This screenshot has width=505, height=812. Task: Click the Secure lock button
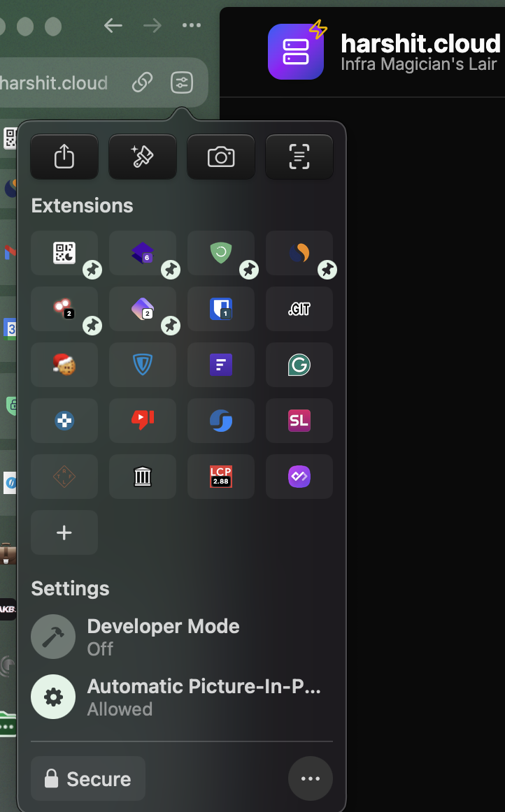click(x=88, y=778)
